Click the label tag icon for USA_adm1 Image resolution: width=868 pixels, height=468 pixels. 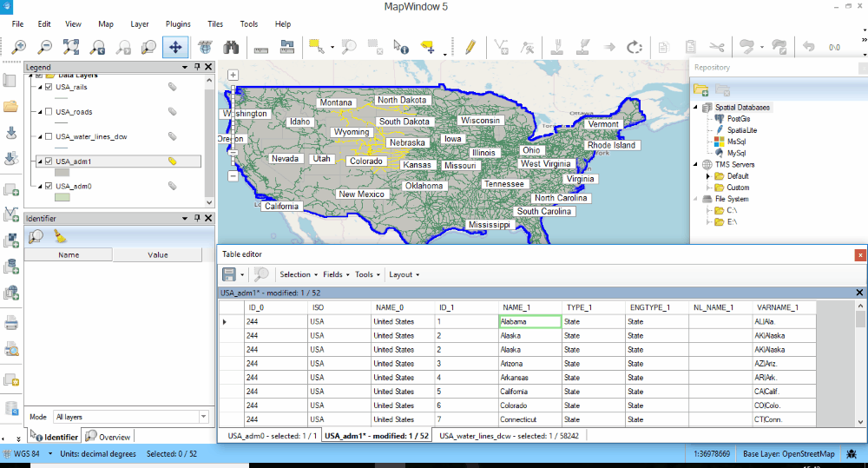(x=172, y=161)
